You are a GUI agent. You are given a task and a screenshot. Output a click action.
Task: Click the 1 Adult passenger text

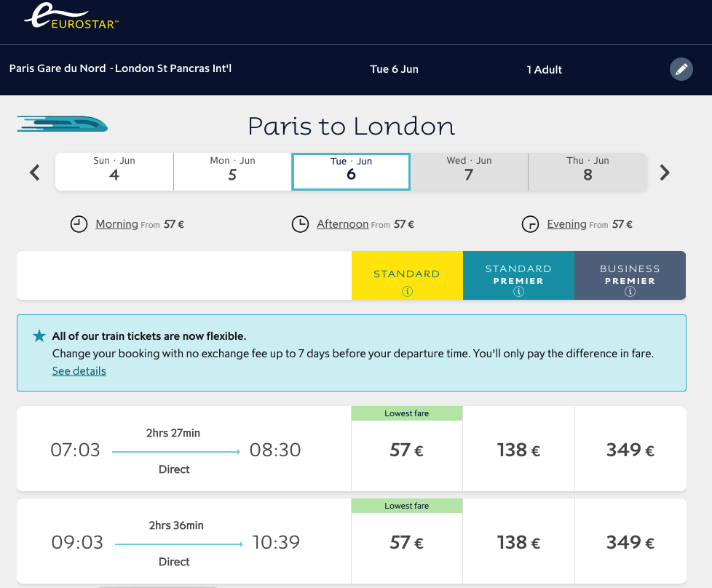pyautogui.click(x=544, y=69)
